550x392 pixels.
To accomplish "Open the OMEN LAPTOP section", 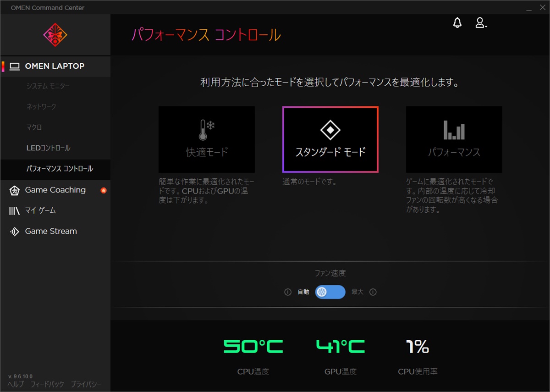I will coord(55,66).
